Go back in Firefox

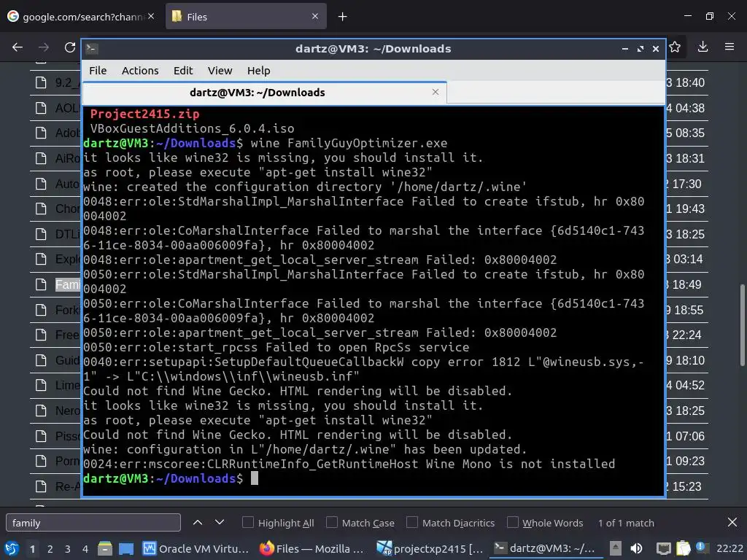click(18, 47)
